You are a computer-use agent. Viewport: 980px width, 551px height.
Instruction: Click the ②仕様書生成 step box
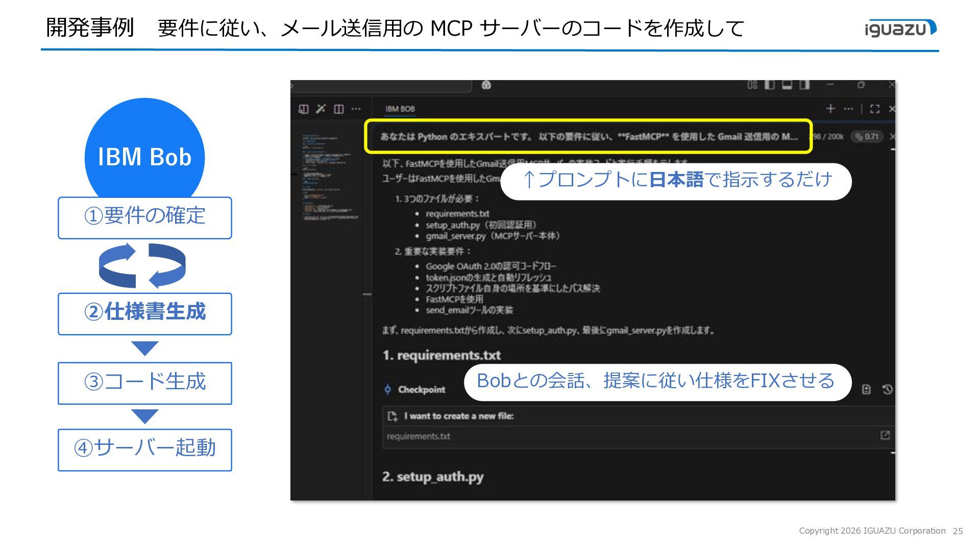(x=145, y=313)
